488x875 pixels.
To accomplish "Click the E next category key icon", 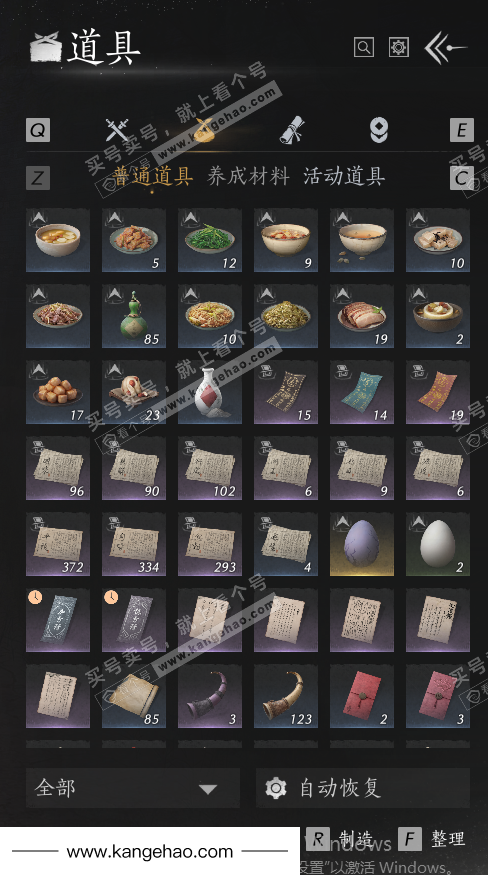I will pyautogui.click(x=462, y=131).
